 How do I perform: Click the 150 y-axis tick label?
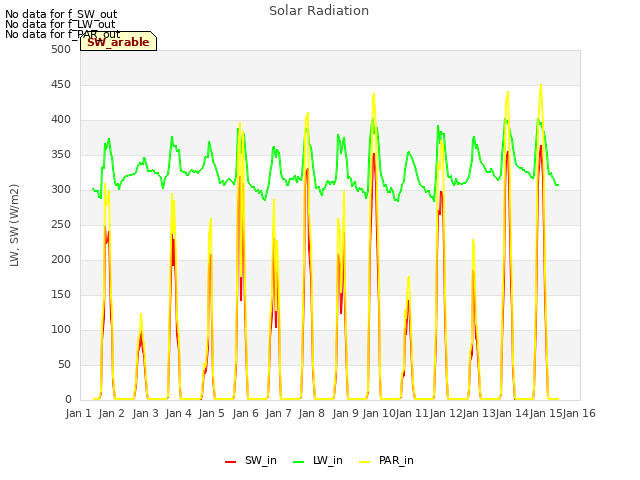point(61,295)
